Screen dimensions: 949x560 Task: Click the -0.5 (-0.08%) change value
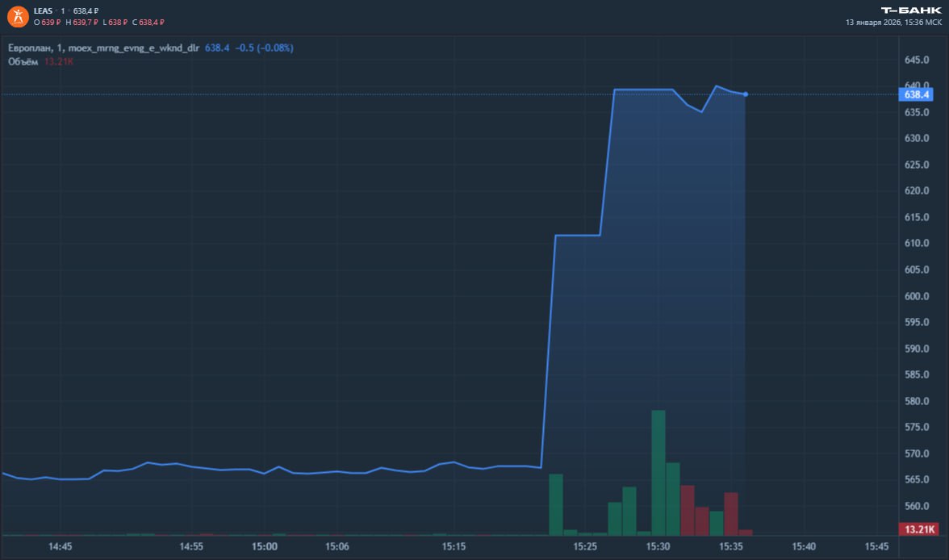point(264,48)
